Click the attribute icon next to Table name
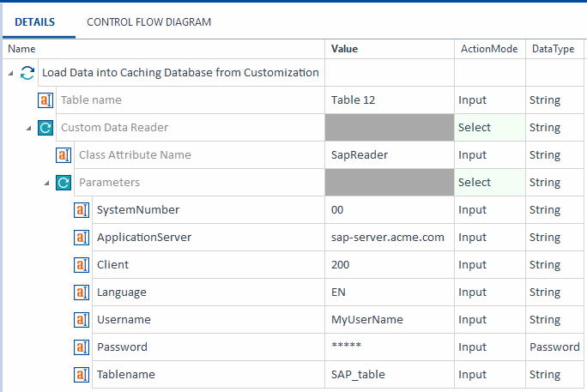The width and height of the screenshot is (587, 392). pos(45,100)
